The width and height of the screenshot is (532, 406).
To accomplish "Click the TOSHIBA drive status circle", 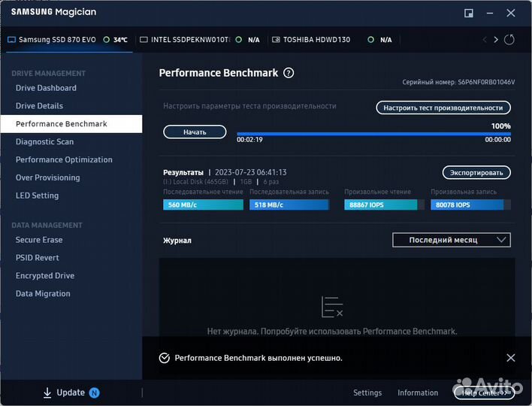I will 371,40.
